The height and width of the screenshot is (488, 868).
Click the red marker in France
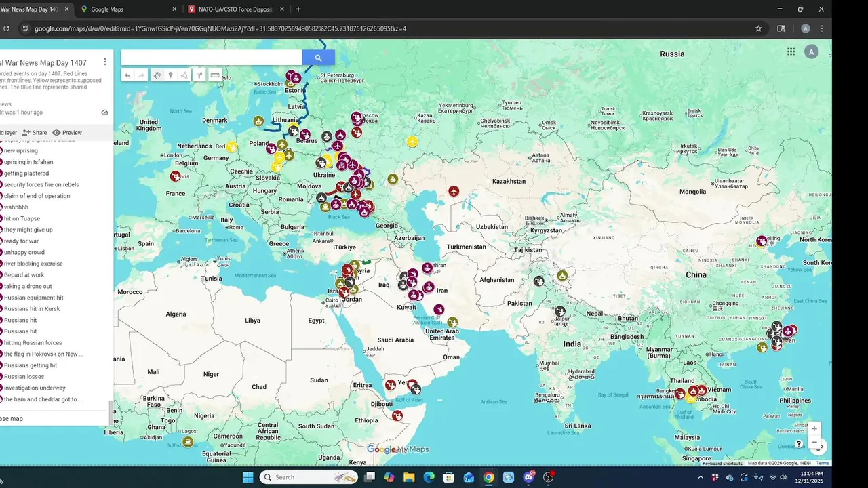pyautogui.click(x=176, y=176)
